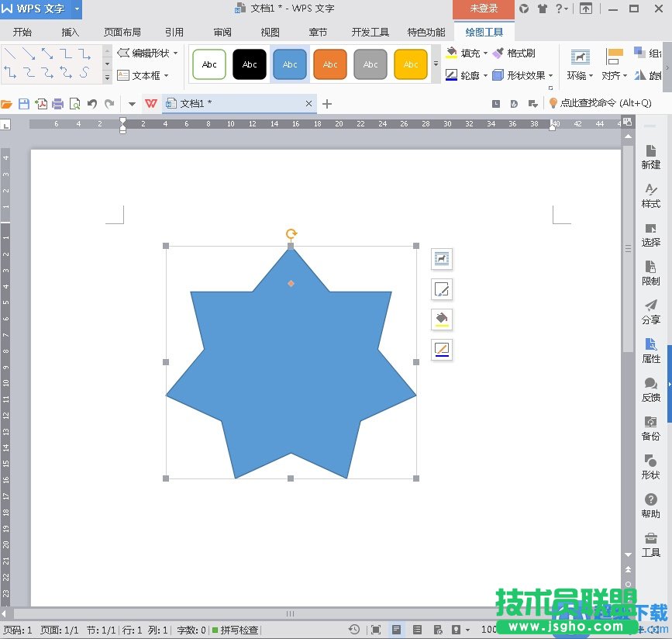The image size is (672, 639).
Task: Expand the 填充 fill dropdown
Action: [x=485, y=54]
